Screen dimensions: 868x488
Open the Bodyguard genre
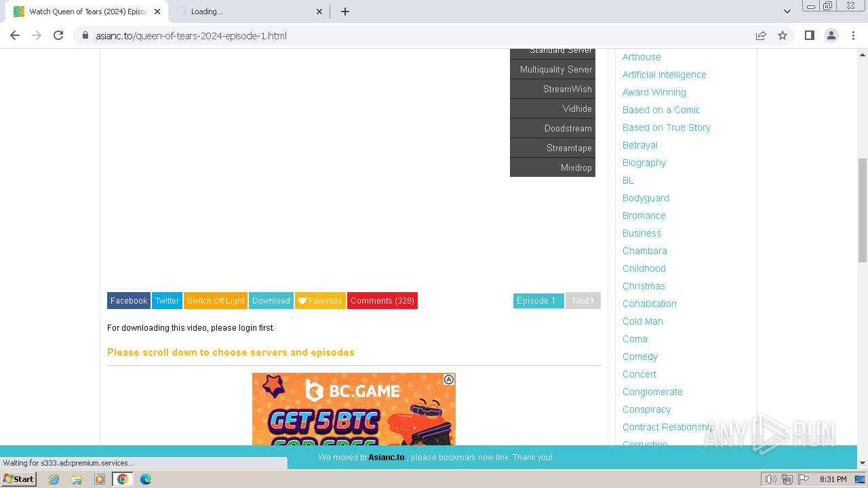coord(646,198)
